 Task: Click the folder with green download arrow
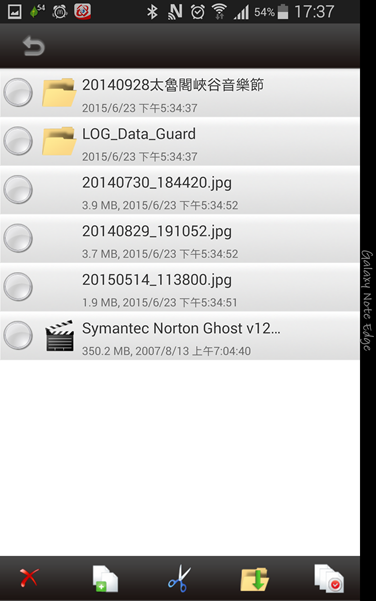click(x=254, y=579)
